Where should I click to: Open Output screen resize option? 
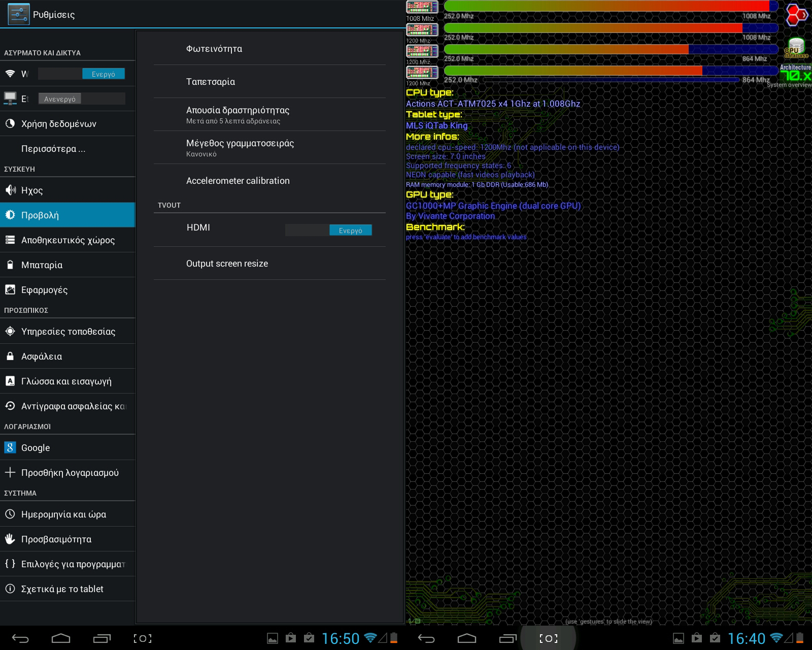269,264
